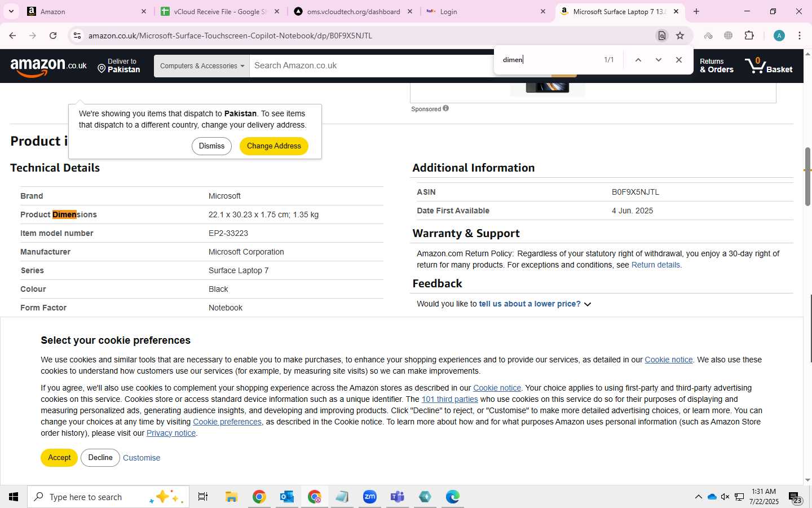Click the find-in-page text box
Image resolution: width=812 pixels, height=508 pixels.
point(547,60)
